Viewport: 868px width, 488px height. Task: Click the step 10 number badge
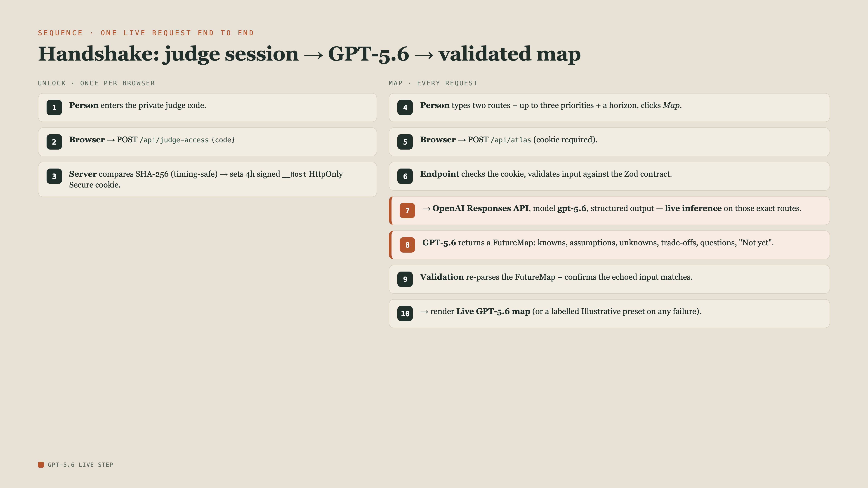[405, 314]
